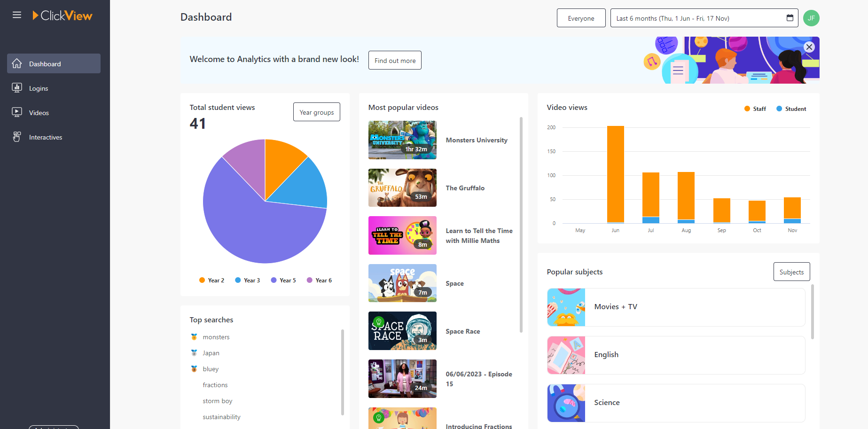868x429 pixels.
Task: Click interactive lightbulb icon on Space Race
Action: [378, 322]
